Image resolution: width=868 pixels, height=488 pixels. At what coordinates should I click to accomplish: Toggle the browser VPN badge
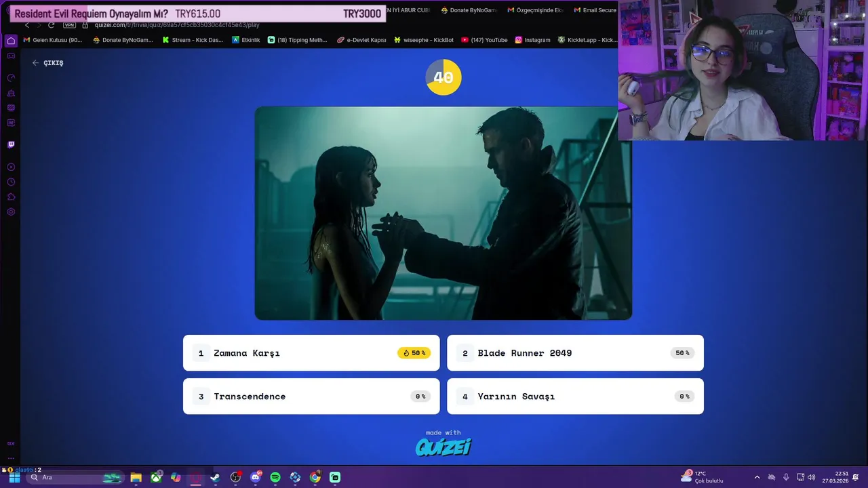69,25
